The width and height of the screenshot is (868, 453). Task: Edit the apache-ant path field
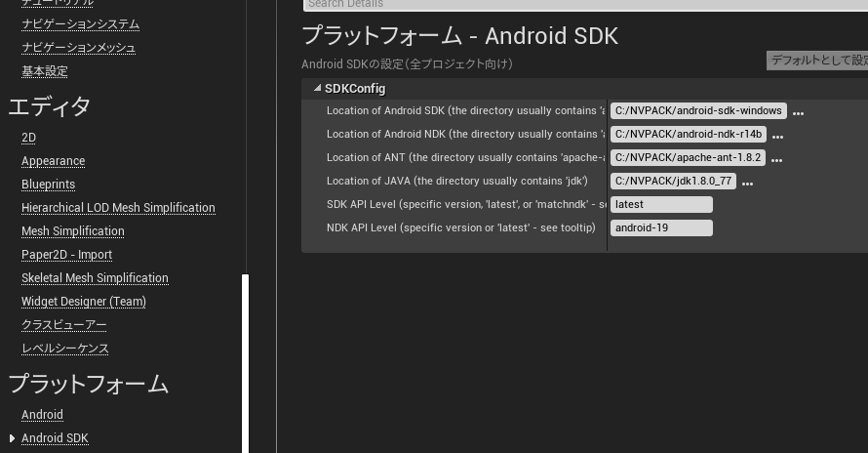click(x=689, y=157)
